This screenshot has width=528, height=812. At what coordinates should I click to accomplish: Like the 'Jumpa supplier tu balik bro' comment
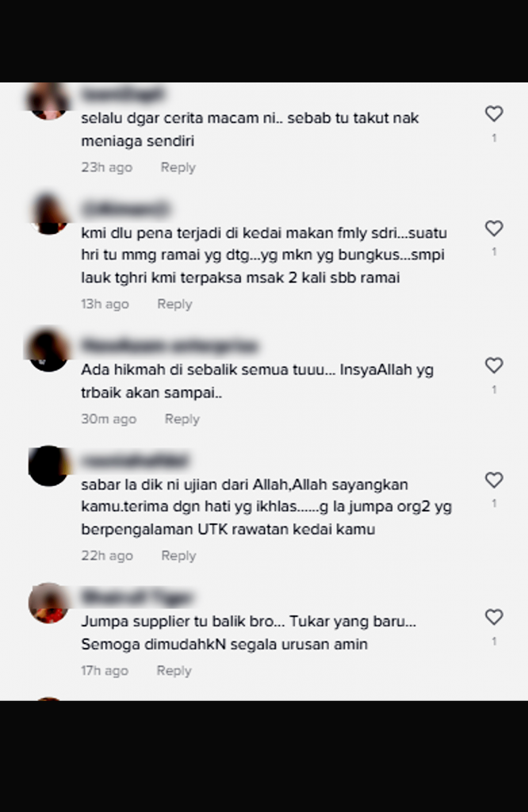[x=494, y=617]
